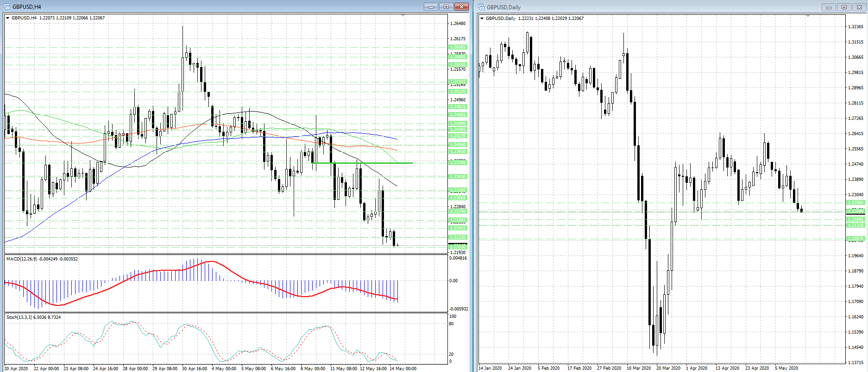Click the 1.22565 price label on Daily chart
Image resolution: width=868 pixels, height=372 pixels.
(x=855, y=203)
